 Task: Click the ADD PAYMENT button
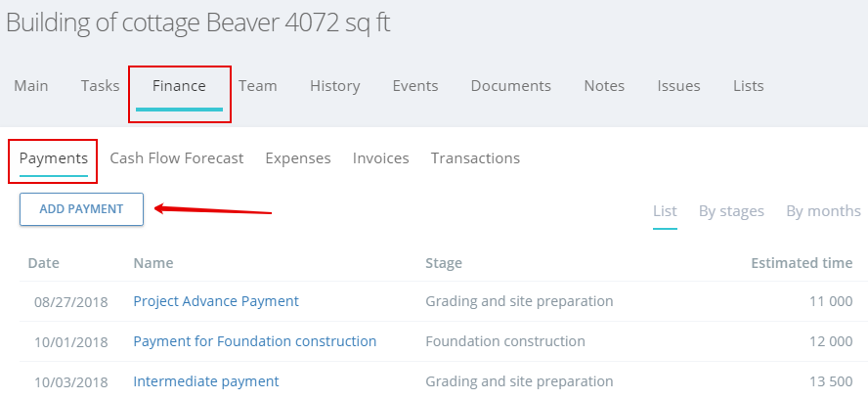coord(81,209)
